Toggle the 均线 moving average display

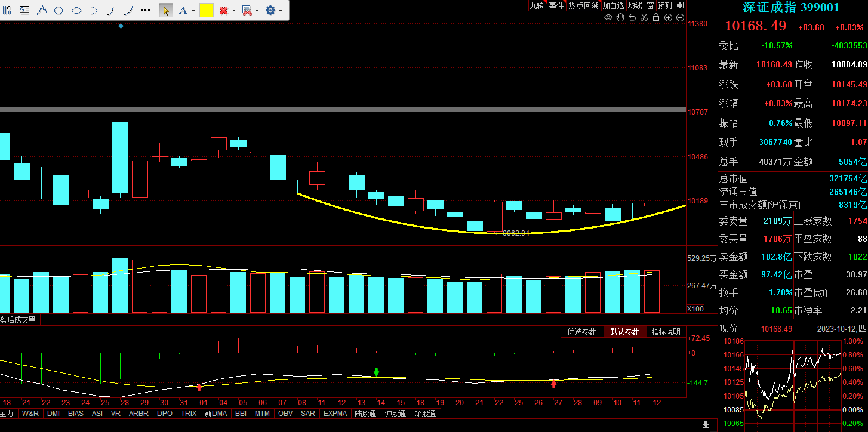coord(635,5)
